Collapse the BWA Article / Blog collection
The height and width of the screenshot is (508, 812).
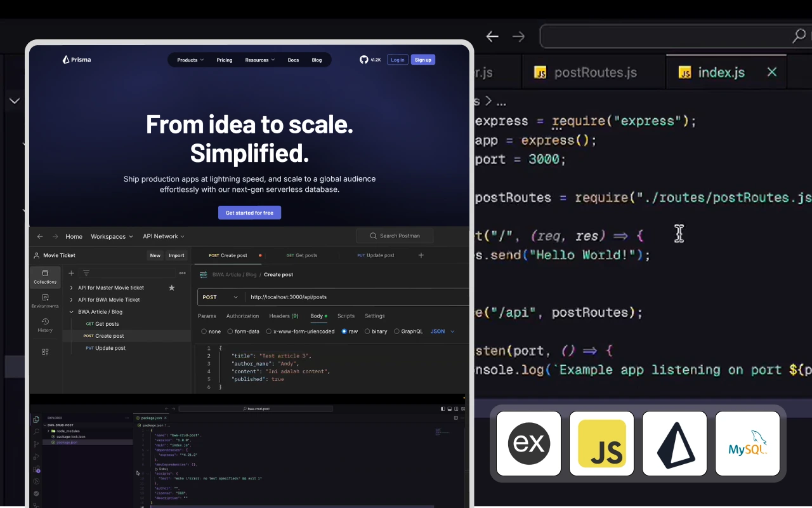71,312
